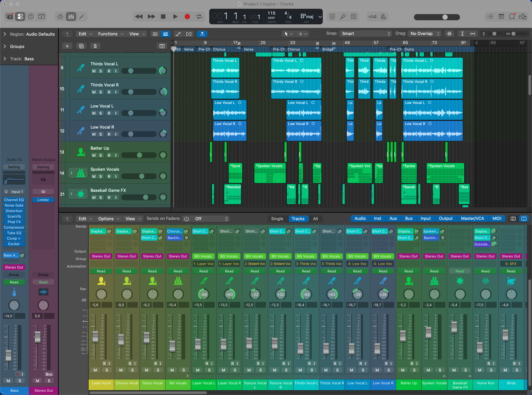The width and height of the screenshot is (532, 395).
Task: Open the Drag No Overlap dropdown
Action: point(424,34)
